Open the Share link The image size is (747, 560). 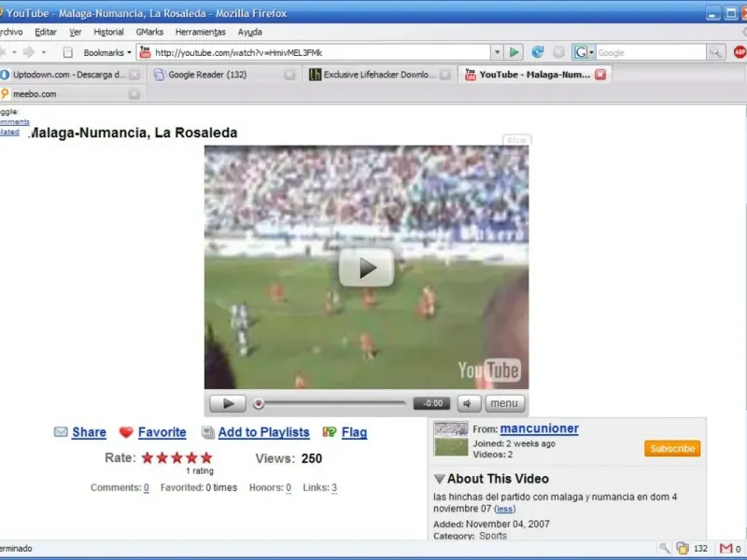click(x=89, y=432)
